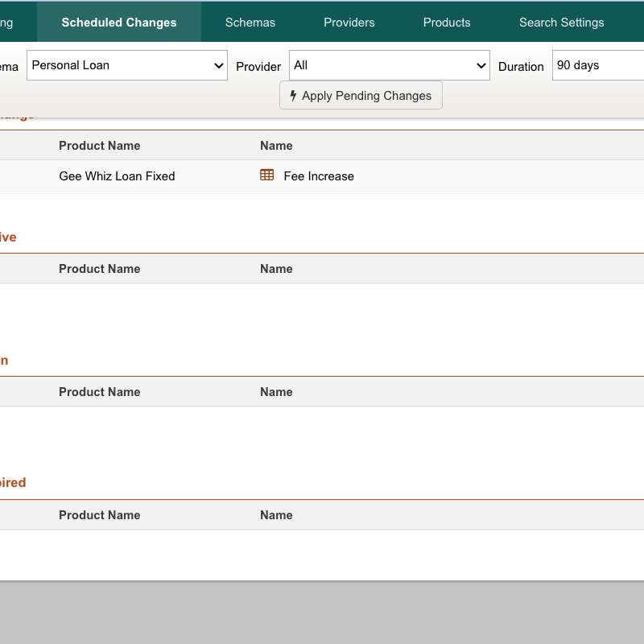Open the Products tab
The height and width of the screenshot is (644, 644).
tap(447, 23)
